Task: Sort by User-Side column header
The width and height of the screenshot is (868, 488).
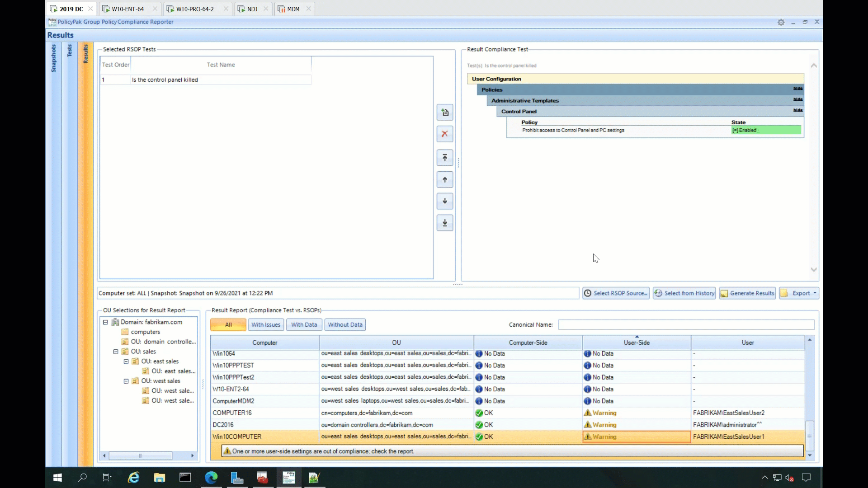Action: tap(637, 343)
